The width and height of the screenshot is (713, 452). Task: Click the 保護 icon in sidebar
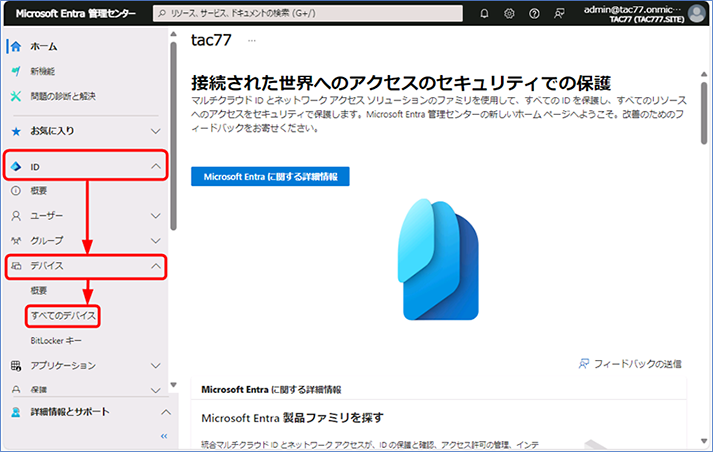16,390
